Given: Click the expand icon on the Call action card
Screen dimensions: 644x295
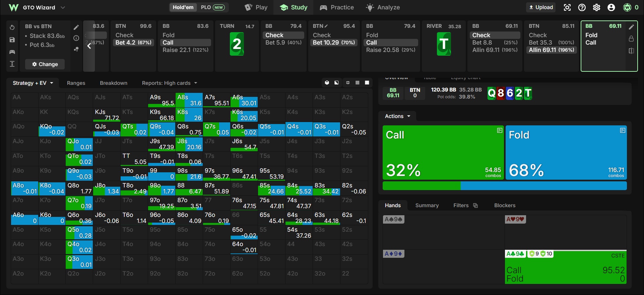Looking at the screenshot, I should (x=500, y=130).
